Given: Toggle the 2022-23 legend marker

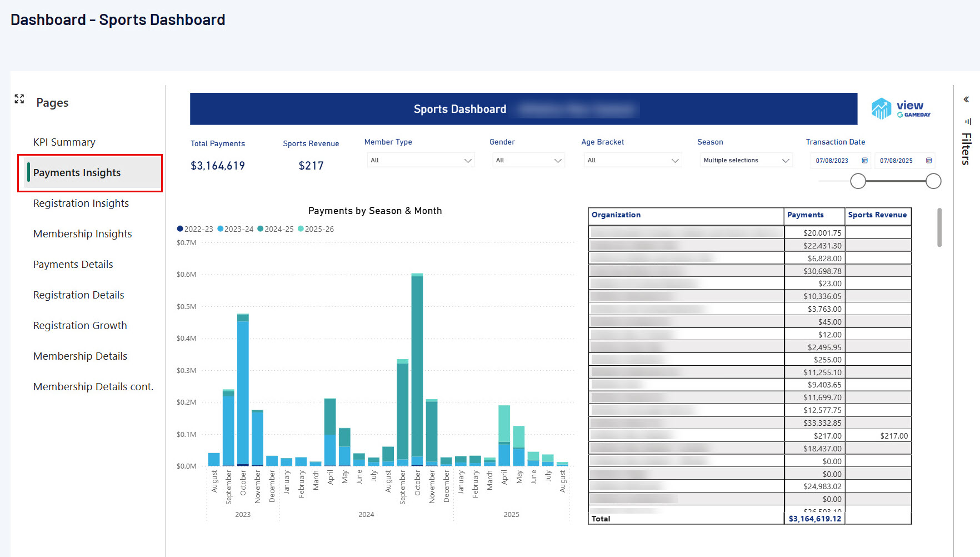Looking at the screenshot, I should (x=180, y=229).
